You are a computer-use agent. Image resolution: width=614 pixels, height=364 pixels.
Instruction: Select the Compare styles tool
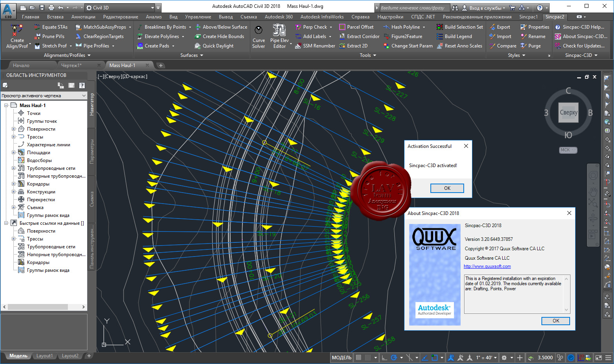503,46
